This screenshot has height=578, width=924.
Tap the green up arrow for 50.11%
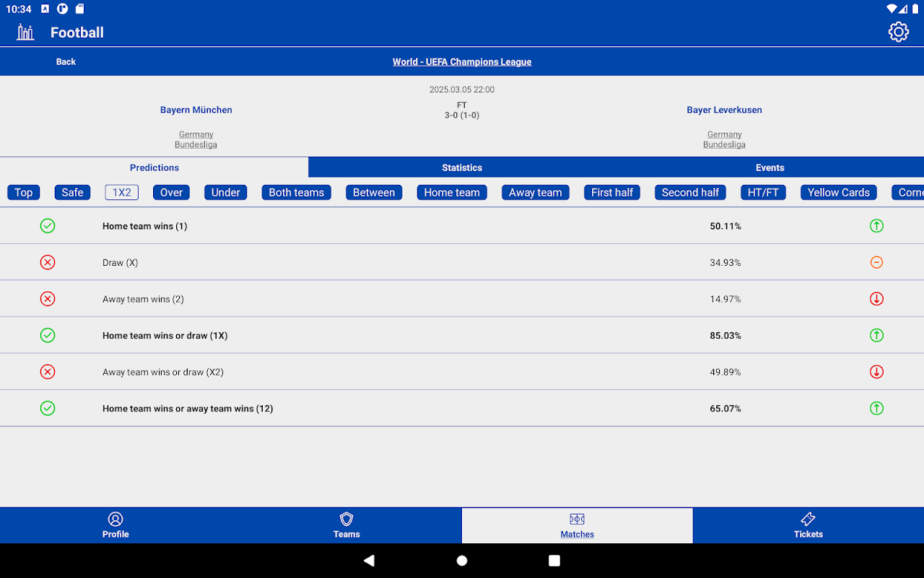tap(876, 226)
